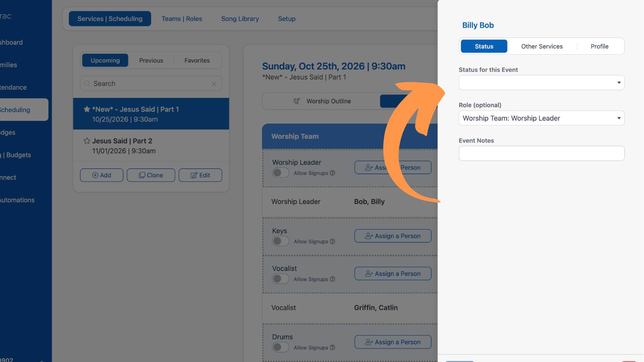Open Other Services tab for Billy Bob
Image resolution: width=644 pixels, height=362 pixels.
[542, 46]
